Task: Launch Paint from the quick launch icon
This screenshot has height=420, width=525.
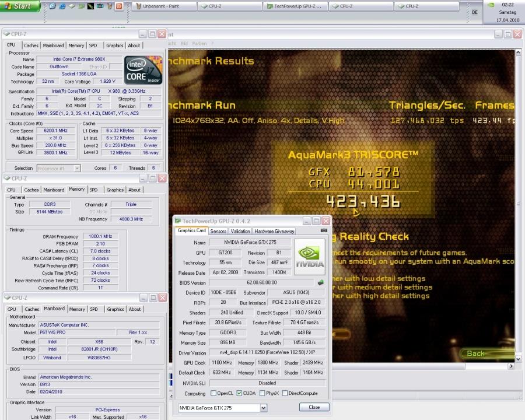Action: tap(110, 6)
